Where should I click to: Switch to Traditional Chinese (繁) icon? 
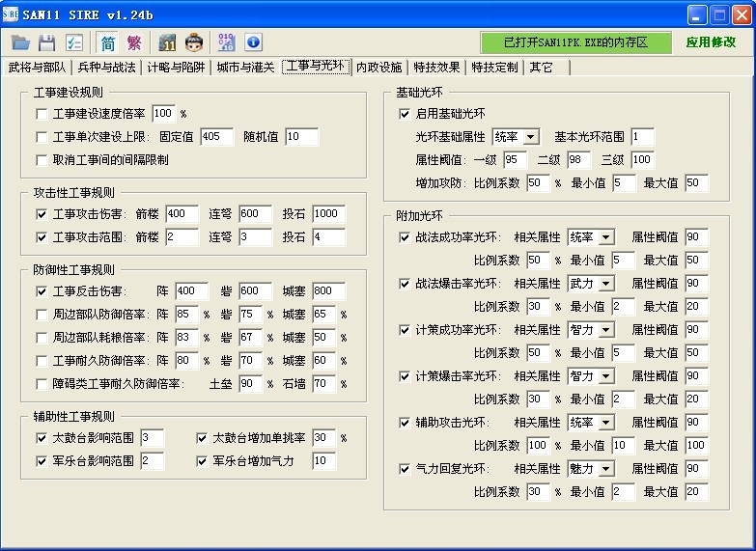tap(134, 42)
